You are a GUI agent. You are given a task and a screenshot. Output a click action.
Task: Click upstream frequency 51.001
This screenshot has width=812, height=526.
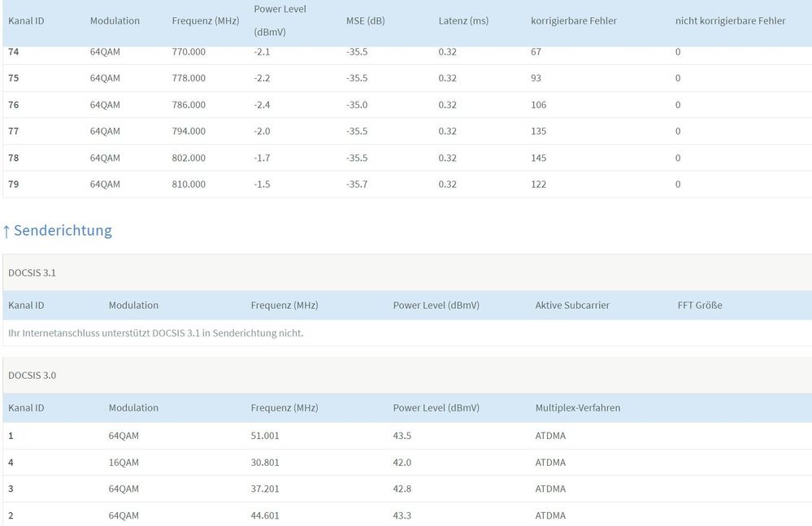265,436
